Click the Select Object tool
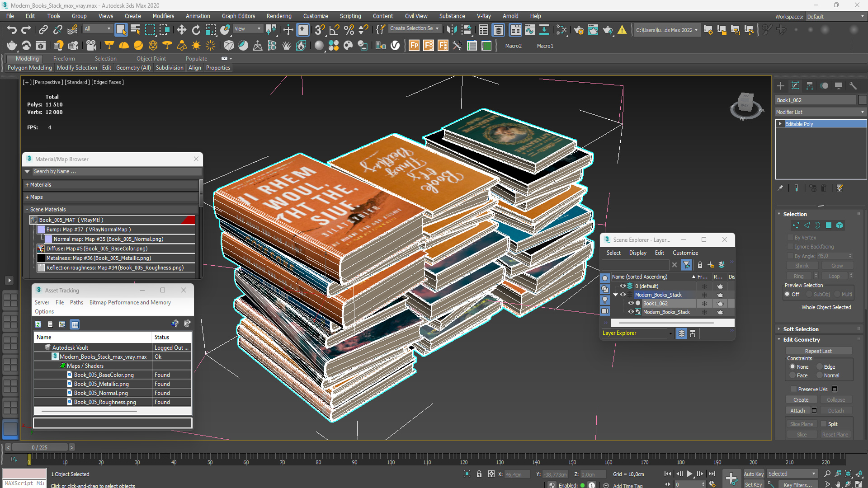This screenshot has width=868, height=488. click(x=121, y=30)
